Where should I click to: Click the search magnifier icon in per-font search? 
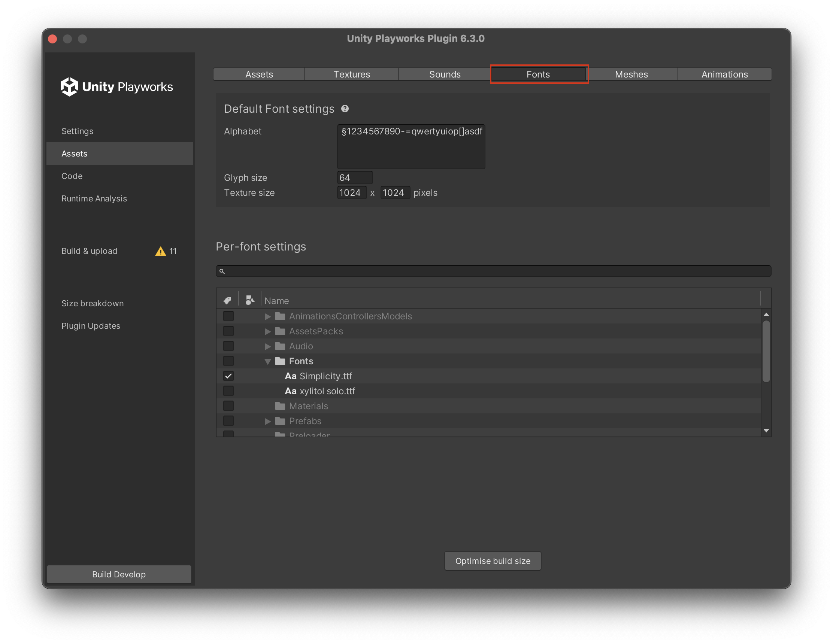pos(222,271)
